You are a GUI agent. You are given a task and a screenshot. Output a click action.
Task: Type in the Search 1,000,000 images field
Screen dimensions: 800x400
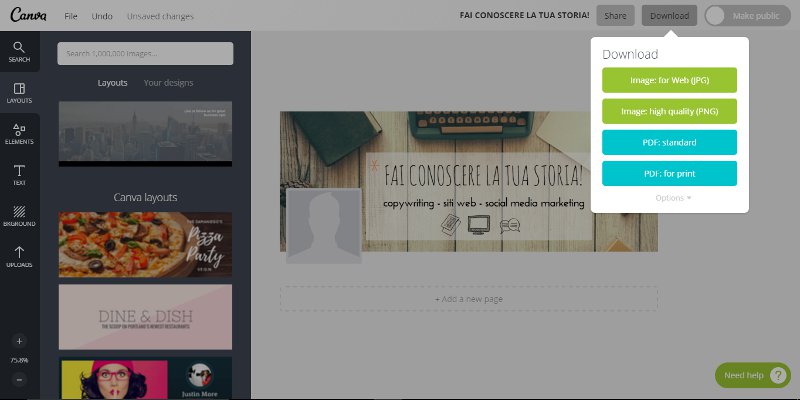[x=145, y=53]
